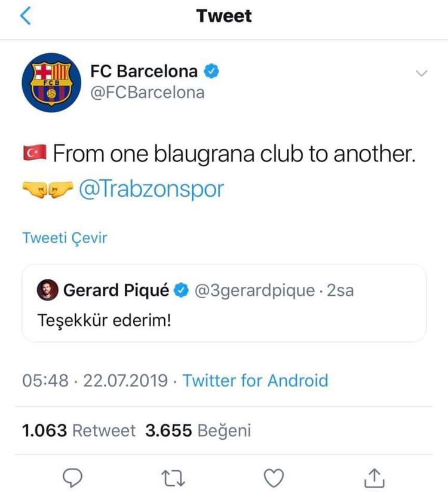
Task: Expand tweet options chevron menu
Action: point(422,74)
